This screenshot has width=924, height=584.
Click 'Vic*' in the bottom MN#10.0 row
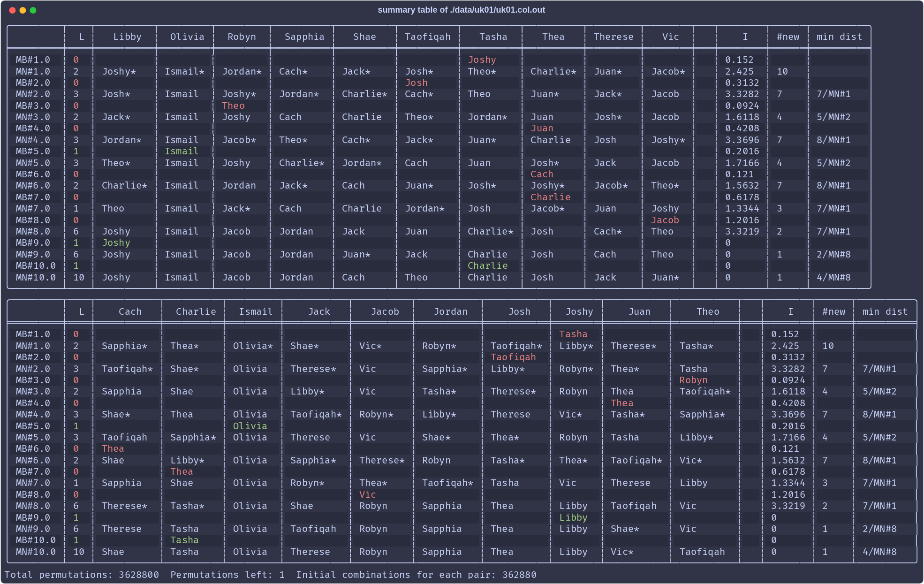(x=622, y=552)
